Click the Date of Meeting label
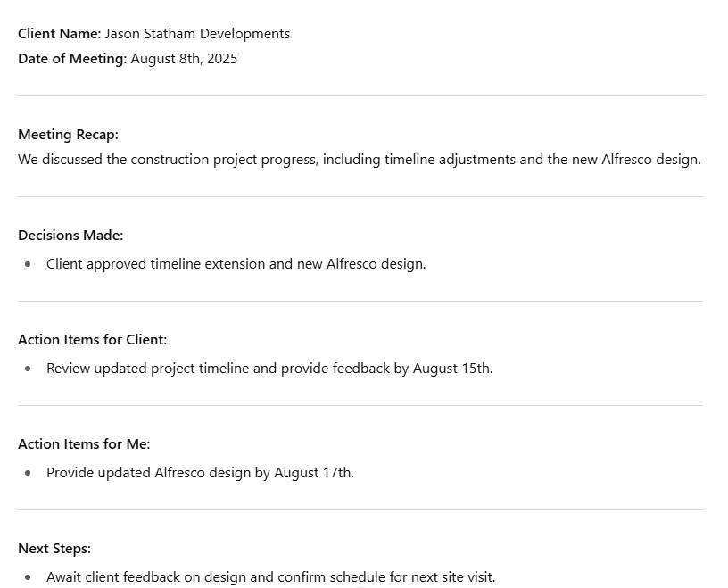The image size is (728, 588). click(x=72, y=59)
